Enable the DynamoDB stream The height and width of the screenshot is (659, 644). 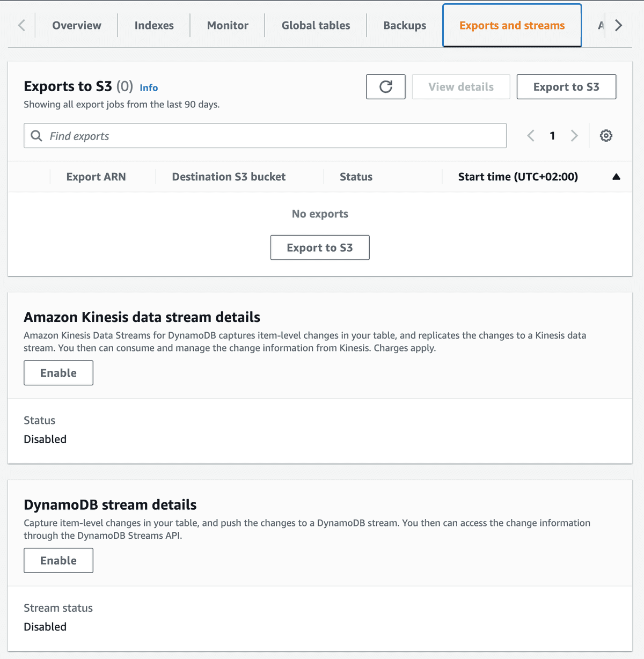point(58,560)
